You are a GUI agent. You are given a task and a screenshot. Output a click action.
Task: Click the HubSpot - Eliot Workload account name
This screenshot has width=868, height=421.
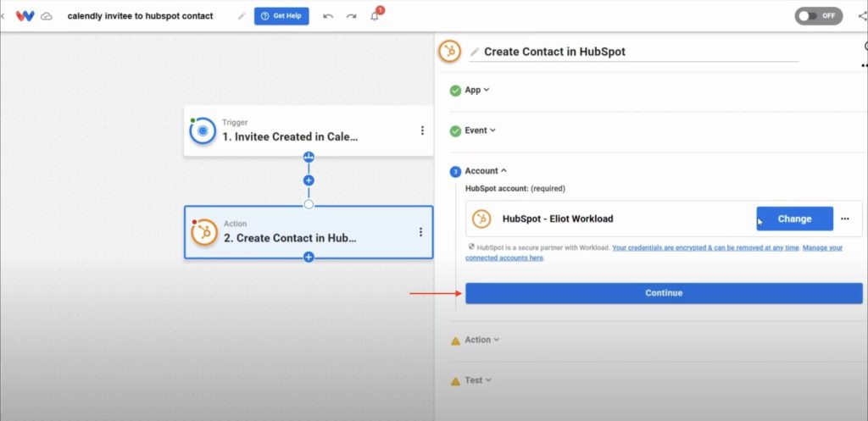pos(558,219)
